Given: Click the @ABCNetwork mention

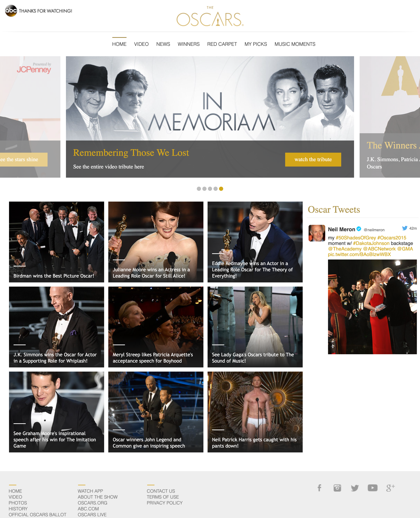Looking at the screenshot, I should coord(379,249).
